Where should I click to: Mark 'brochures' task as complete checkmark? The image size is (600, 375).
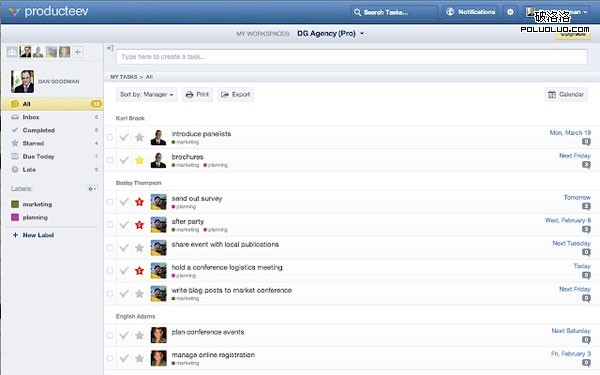(124, 160)
